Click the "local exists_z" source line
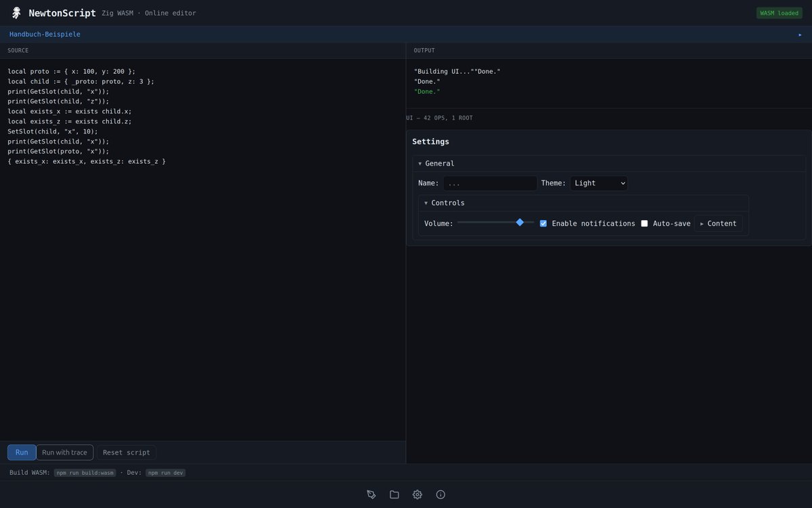This screenshot has width=812, height=508. point(70,121)
